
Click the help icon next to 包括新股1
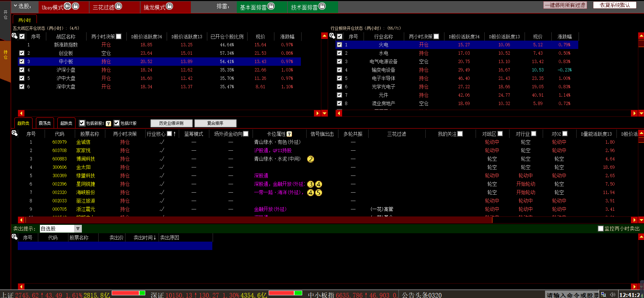point(108,123)
